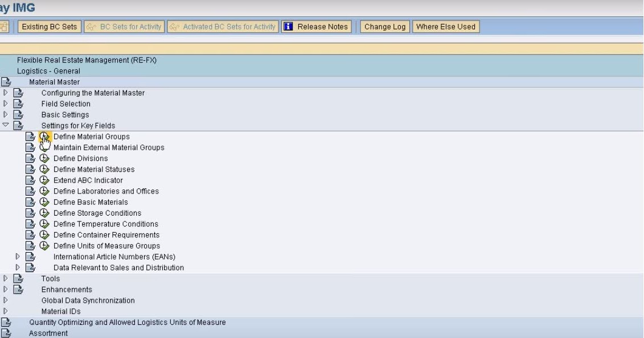Click Activated BC Sets for Activity
Screen dimensions: 644x338
tap(221, 26)
